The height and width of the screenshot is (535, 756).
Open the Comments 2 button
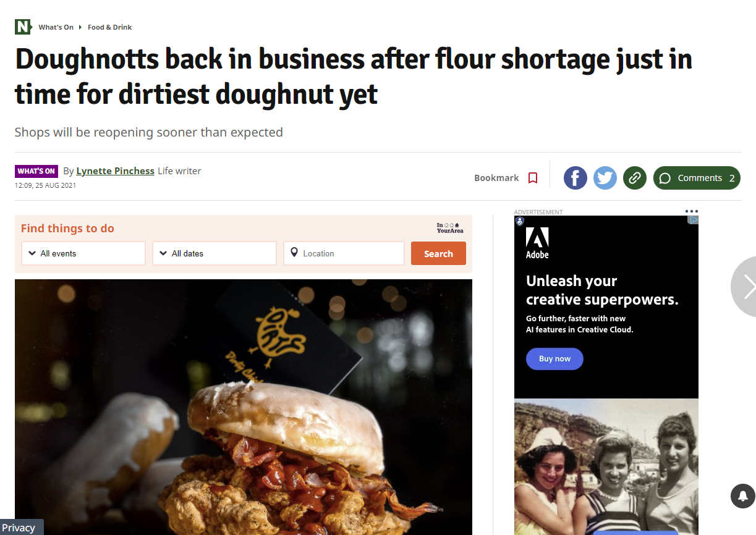tap(697, 178)
